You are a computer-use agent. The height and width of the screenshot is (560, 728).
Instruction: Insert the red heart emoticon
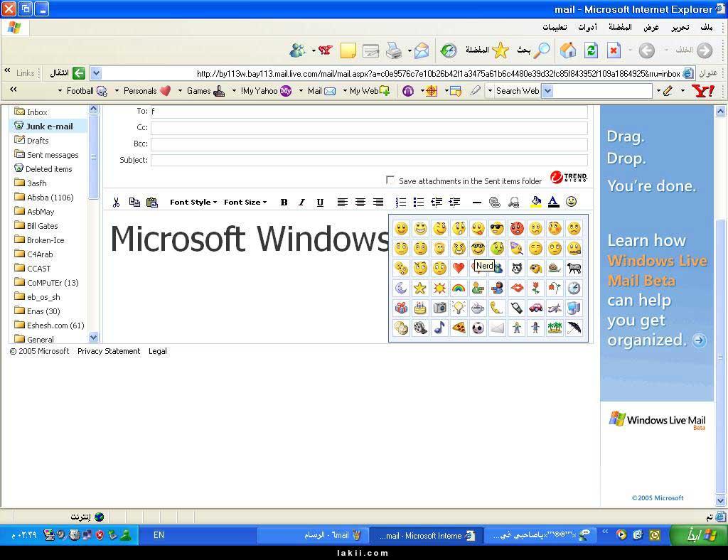pyautogui.click(x=459, y=268)
